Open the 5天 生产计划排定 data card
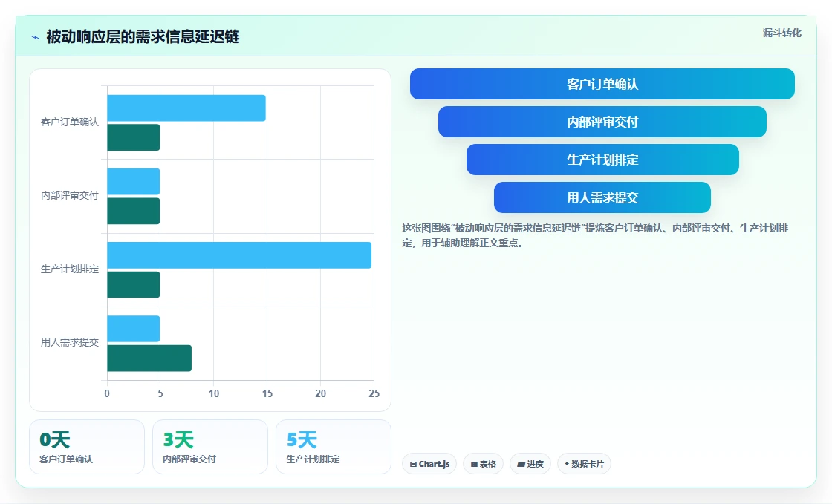The width and height of the screenshot is (832, 504). [x=334, y=447]
